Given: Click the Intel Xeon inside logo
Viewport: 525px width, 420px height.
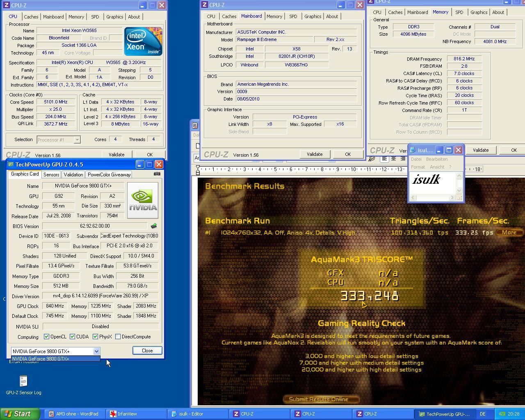Looking at the screenshot, I should coord(143,41).
